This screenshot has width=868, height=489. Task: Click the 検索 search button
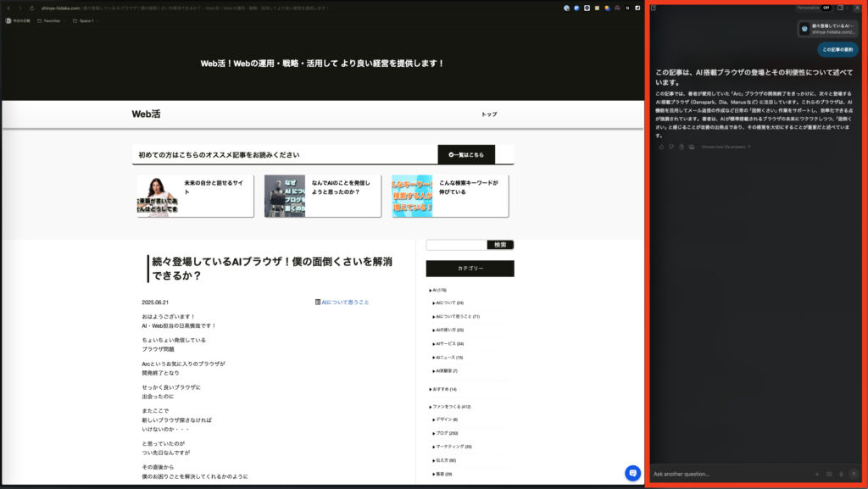pos(500,244)
